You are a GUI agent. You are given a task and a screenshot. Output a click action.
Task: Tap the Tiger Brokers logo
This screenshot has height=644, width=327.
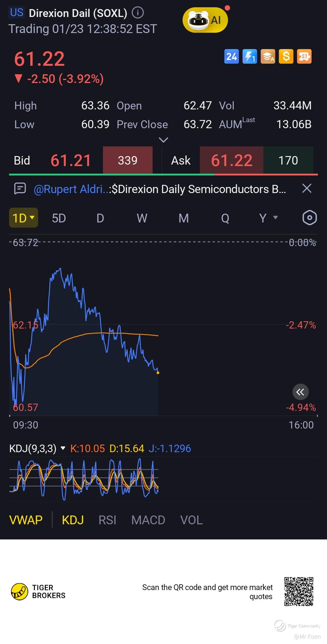38,591
